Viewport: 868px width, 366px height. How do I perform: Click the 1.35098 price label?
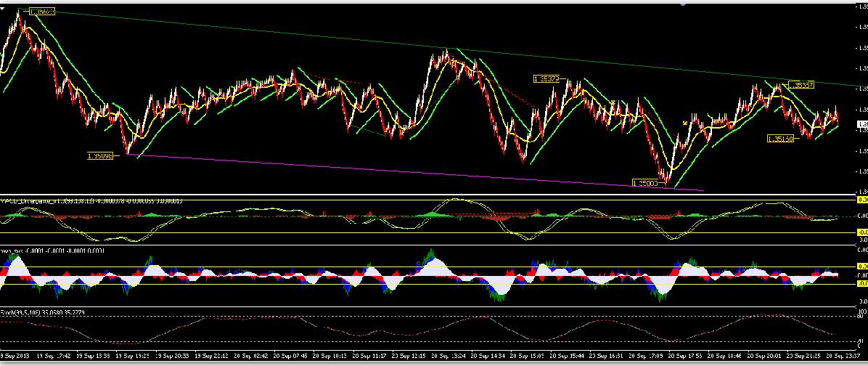click(100, 156)
